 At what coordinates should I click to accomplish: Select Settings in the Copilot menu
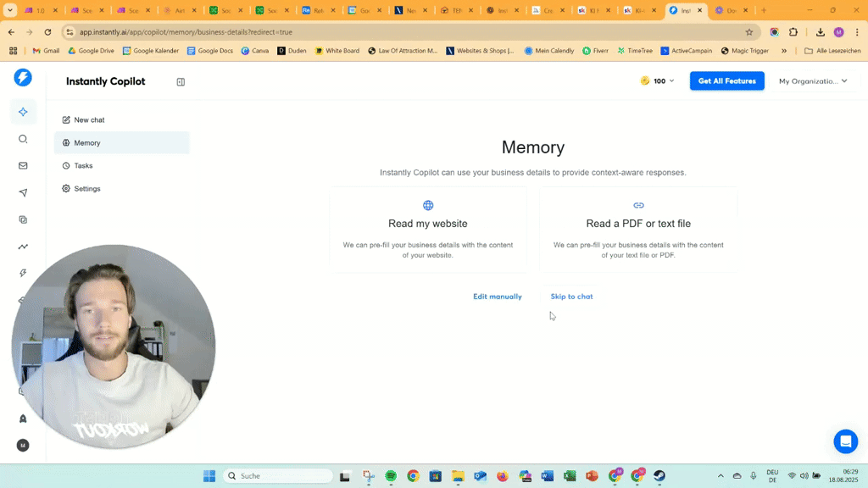click(x=122, y=189)
